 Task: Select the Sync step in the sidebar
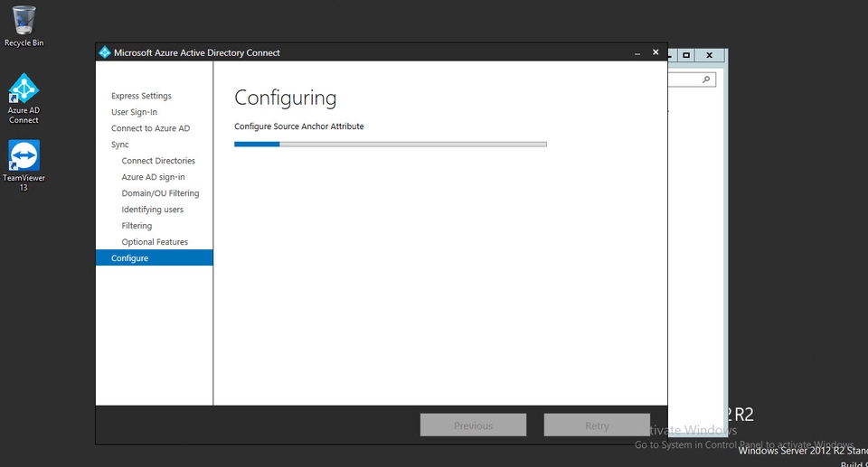click(x=119, y=145)
